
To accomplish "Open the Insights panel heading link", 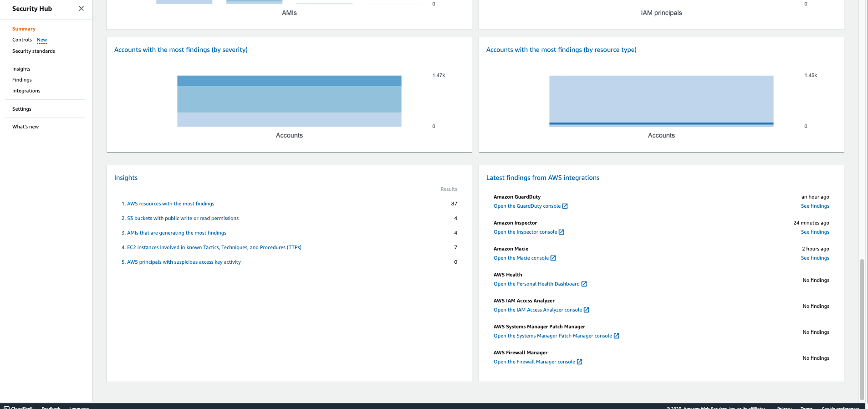I will 126,178.
